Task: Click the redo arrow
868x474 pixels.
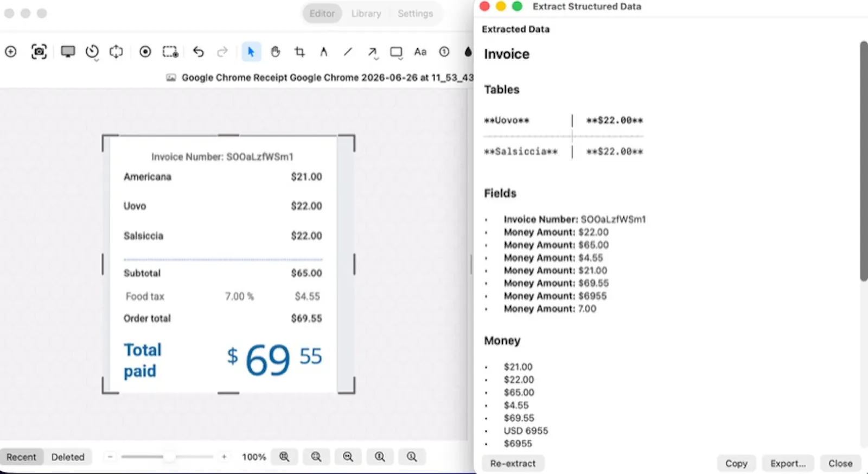Action: click(222, 52)
